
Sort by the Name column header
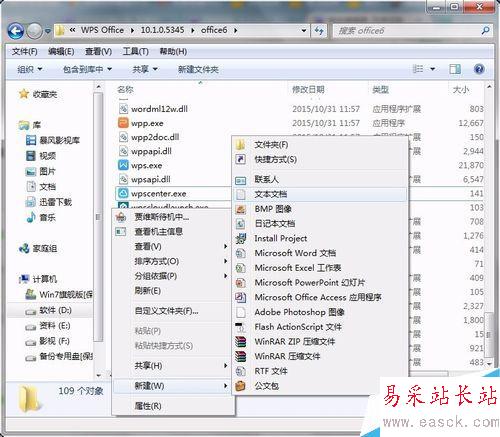pyautogui.click(x=125, y=89)
